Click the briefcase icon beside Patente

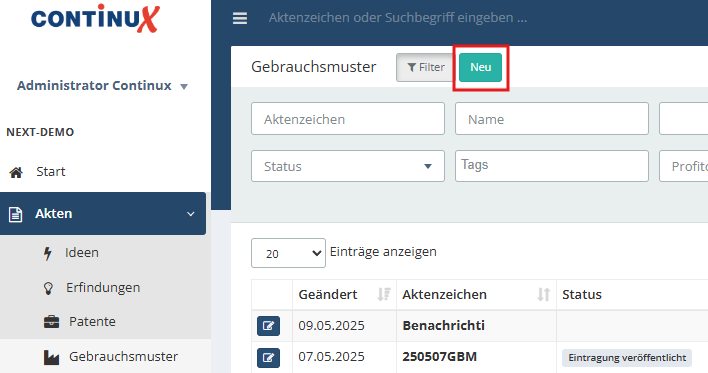click(51, 322)
